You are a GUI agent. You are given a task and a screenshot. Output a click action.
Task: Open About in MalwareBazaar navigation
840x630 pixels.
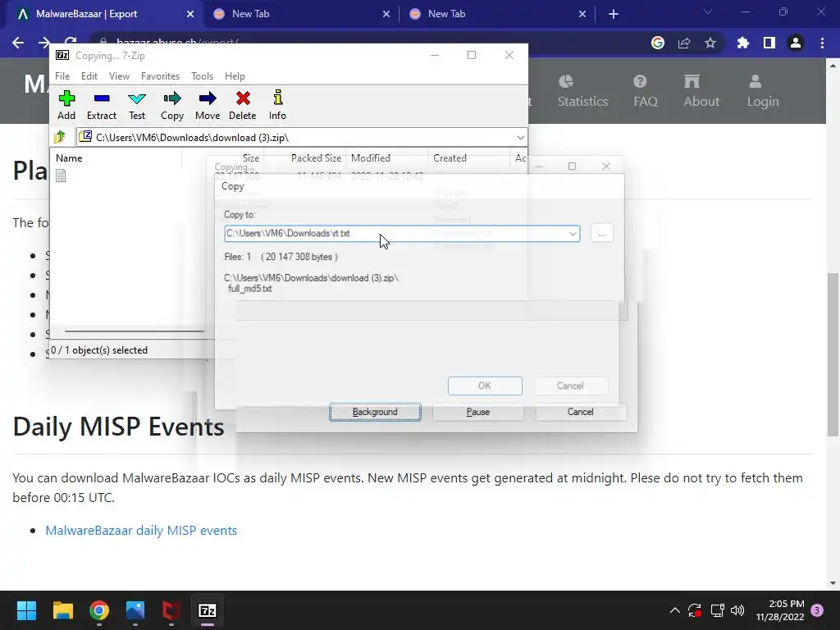pyautogui.click(x=701, y=91)
